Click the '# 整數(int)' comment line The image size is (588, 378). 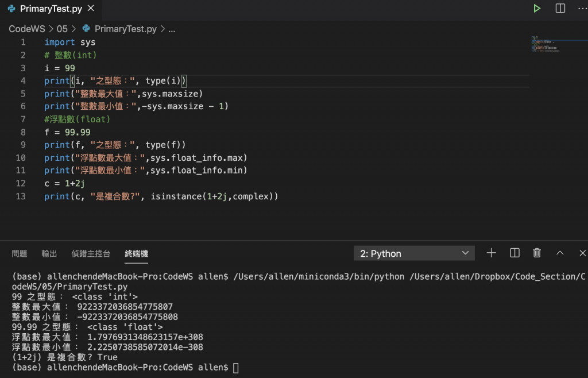[71, 55]
